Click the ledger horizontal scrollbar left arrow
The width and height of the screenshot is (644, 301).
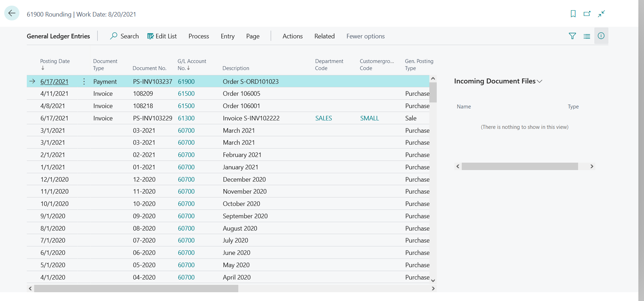pos(30,288)
